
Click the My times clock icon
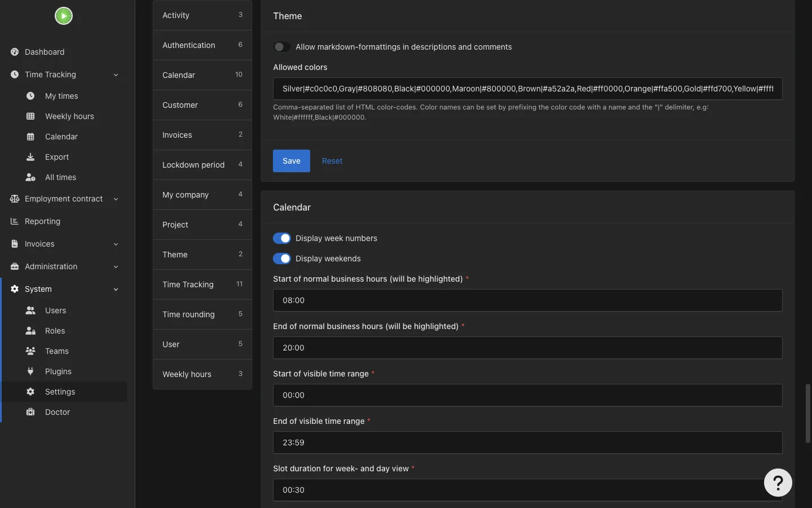click(30, 96)
